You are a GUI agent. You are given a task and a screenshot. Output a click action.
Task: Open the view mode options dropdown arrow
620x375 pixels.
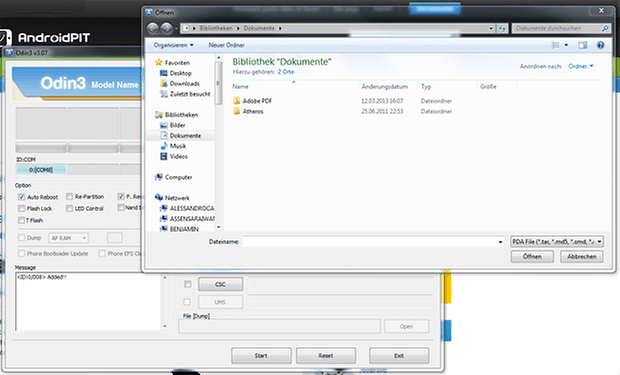click(x=566, y=45)
